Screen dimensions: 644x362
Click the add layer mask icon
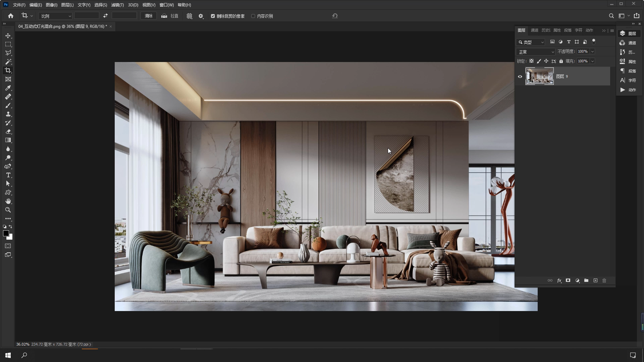pos(568,281)
